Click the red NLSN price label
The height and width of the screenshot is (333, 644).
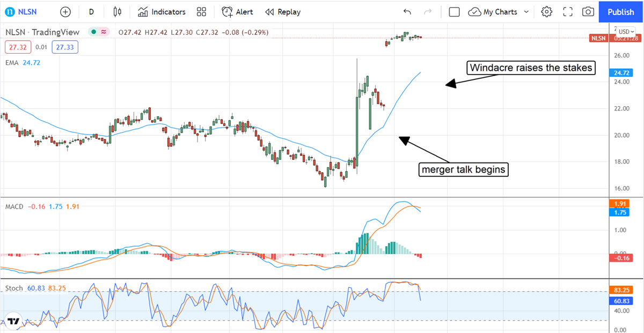click(x=598, y=38)
